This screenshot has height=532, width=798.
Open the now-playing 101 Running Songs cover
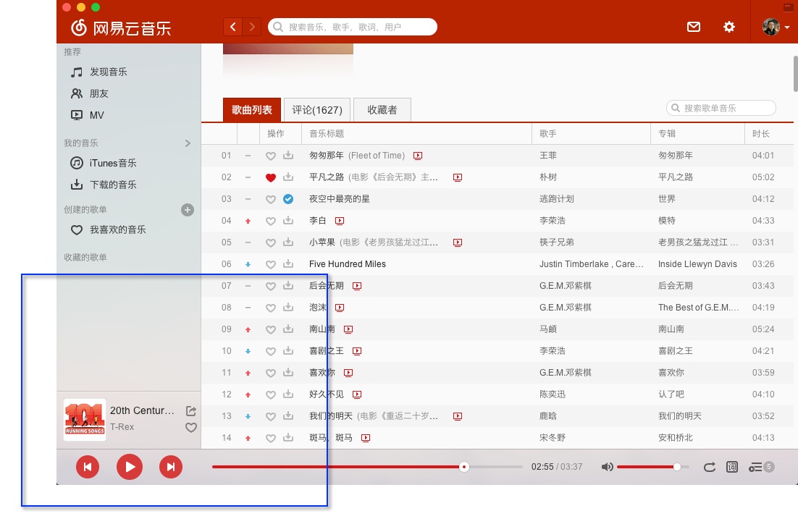pos(85,420)
